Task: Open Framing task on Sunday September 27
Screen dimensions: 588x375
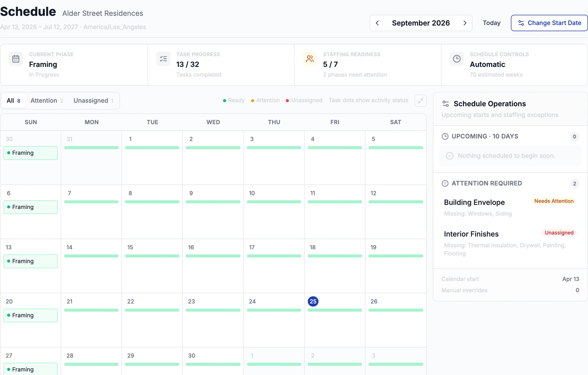Action: [x=30, y=369]
